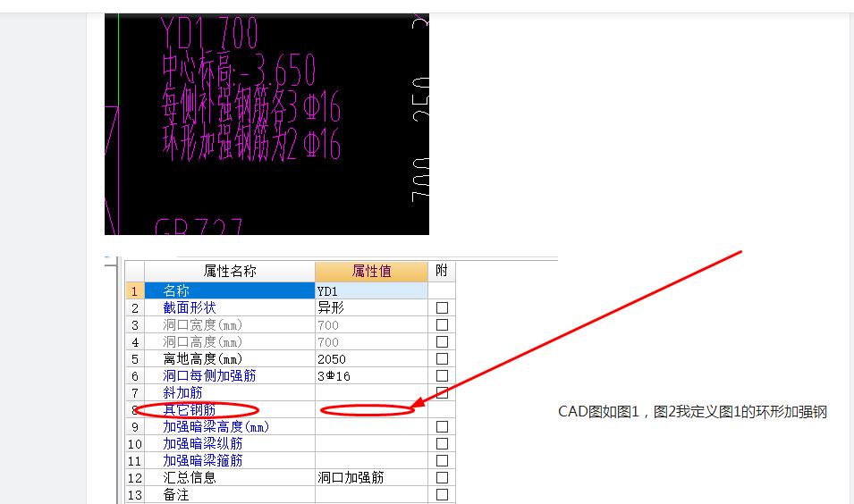Tick the checkbox in the 截面形状 row
Image resolution: width=854 pixels, height=504 pixels.
(442, 308)
